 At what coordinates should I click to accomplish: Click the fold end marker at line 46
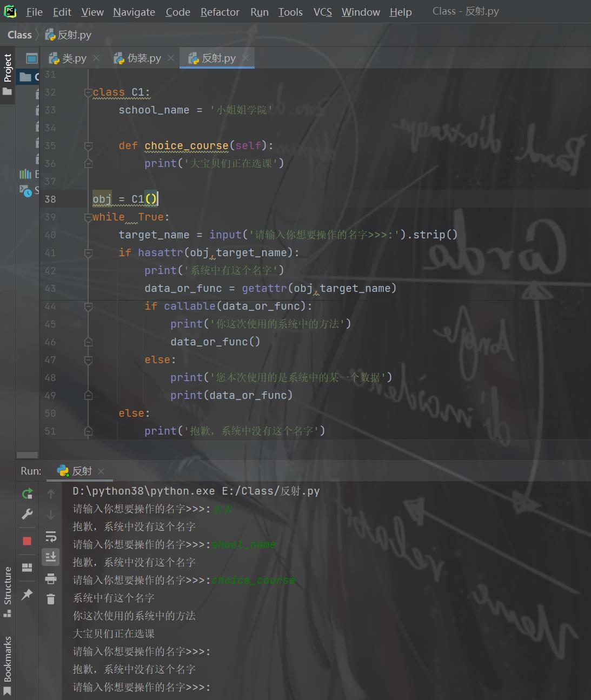[x=88, y=342]
